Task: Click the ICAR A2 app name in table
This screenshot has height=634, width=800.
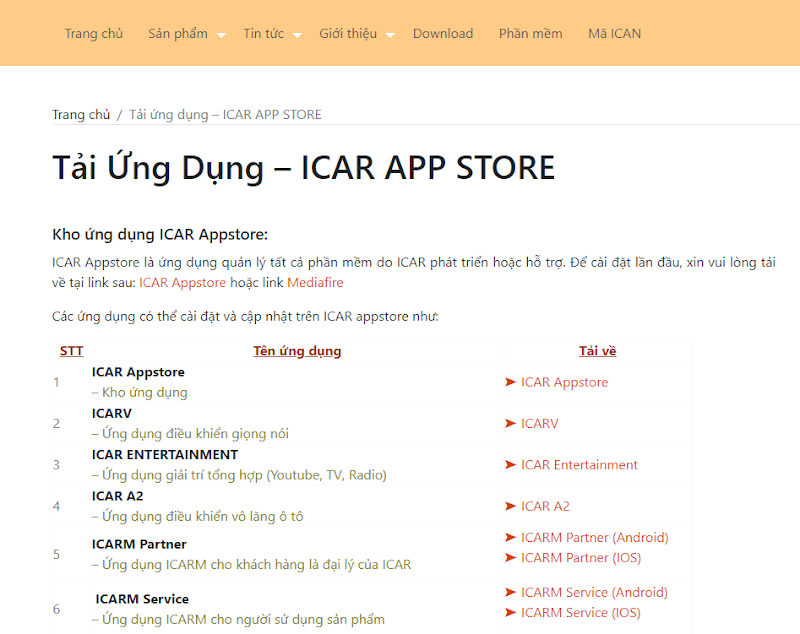Action: [117, 496]
